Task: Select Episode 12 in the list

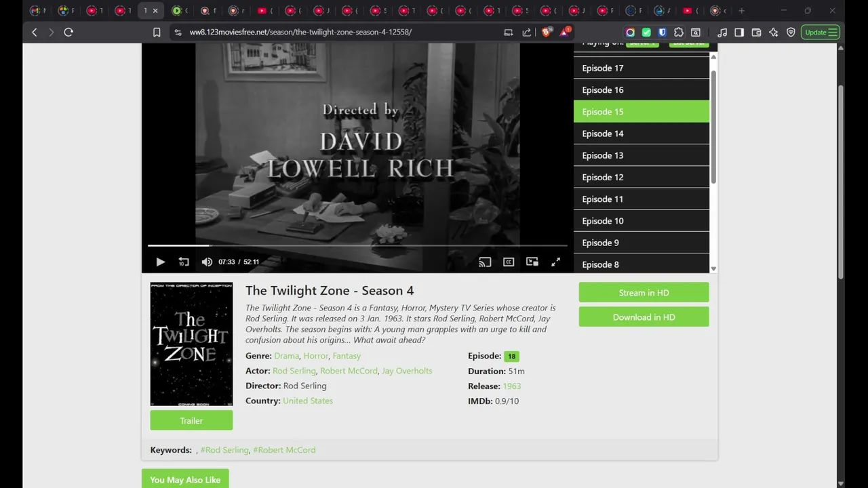Action: click(641, 177)
